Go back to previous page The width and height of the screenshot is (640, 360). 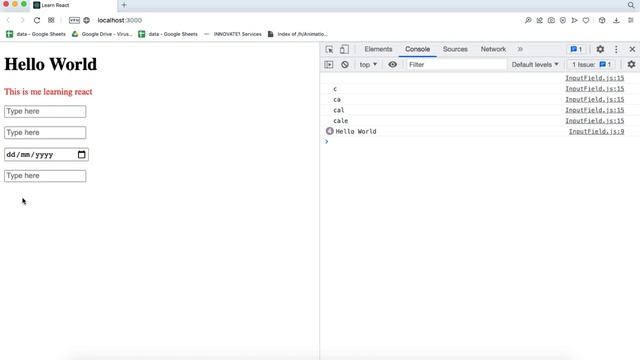[8, 20]
